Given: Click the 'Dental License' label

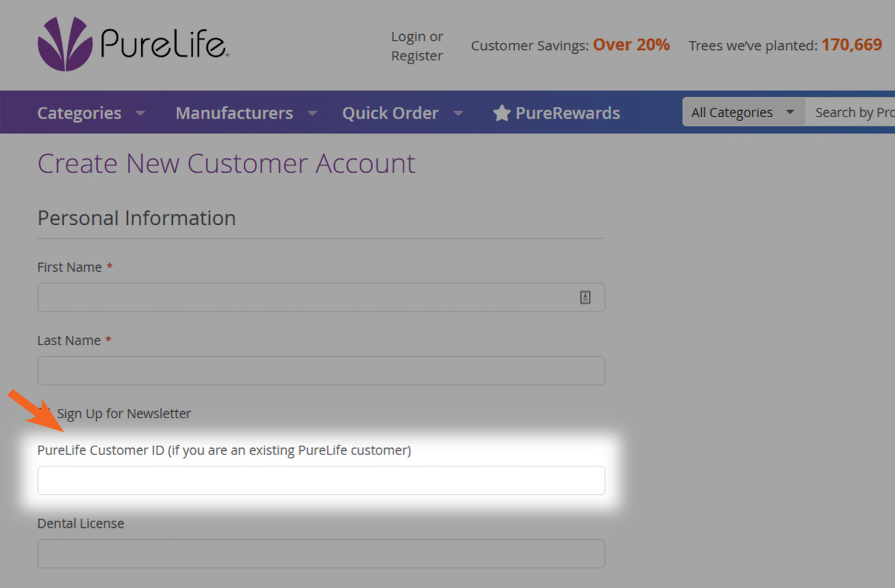Looking at the screenshot, I should coord(81,524).
